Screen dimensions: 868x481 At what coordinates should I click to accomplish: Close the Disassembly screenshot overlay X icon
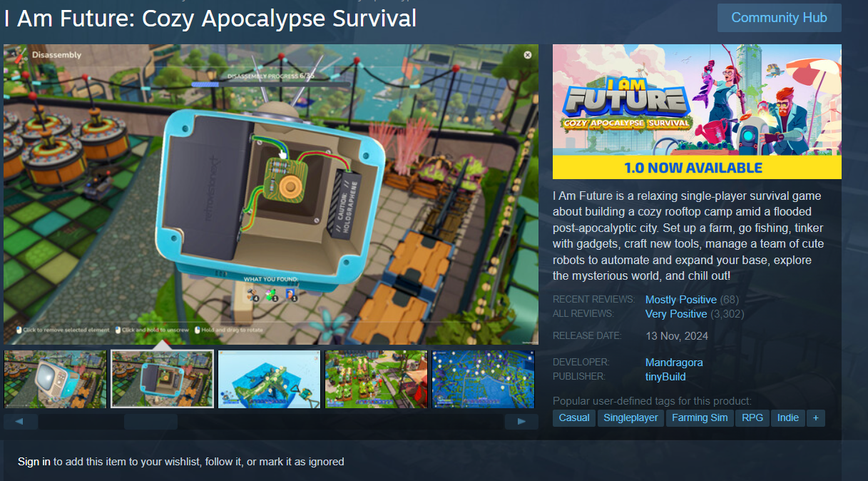528,55
